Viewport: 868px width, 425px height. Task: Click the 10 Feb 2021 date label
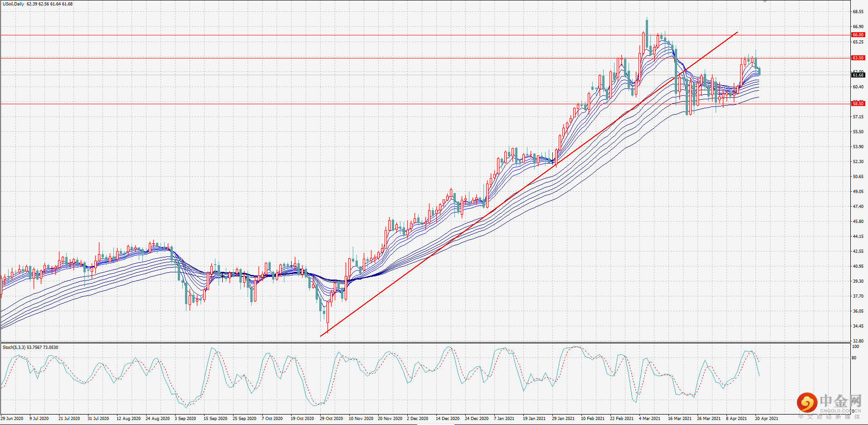pos(593,419)
